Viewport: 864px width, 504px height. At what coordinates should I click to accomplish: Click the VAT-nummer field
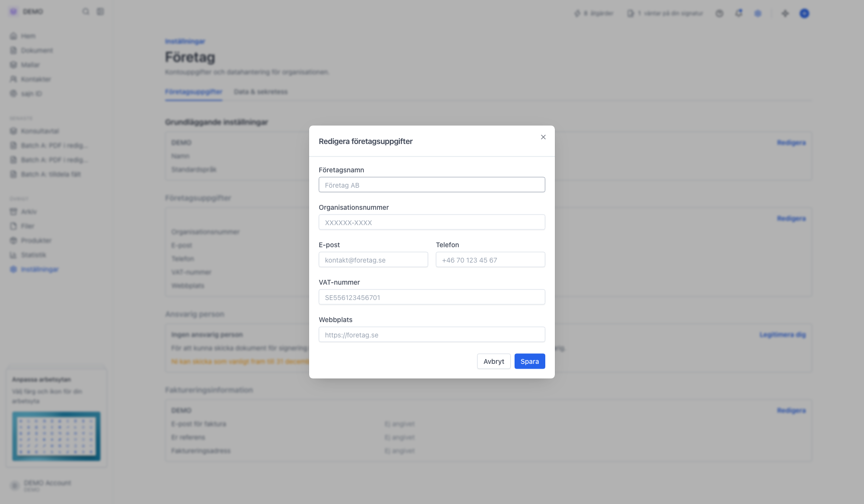(432, 297)
